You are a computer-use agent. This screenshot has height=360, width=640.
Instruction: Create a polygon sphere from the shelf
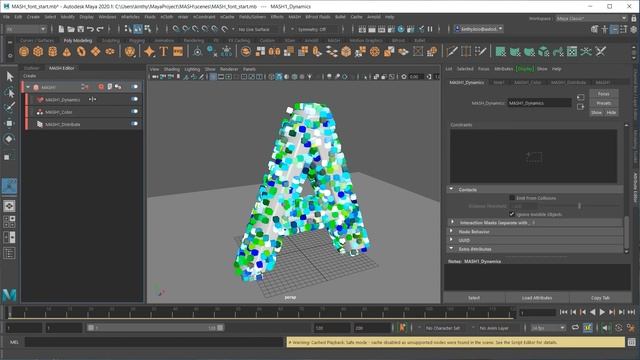tap(24, 51)
